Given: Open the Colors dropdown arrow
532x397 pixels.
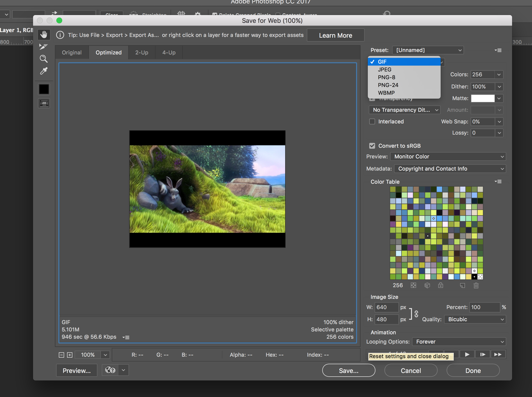Looking at the screenshot, I should tap(499, 75).
